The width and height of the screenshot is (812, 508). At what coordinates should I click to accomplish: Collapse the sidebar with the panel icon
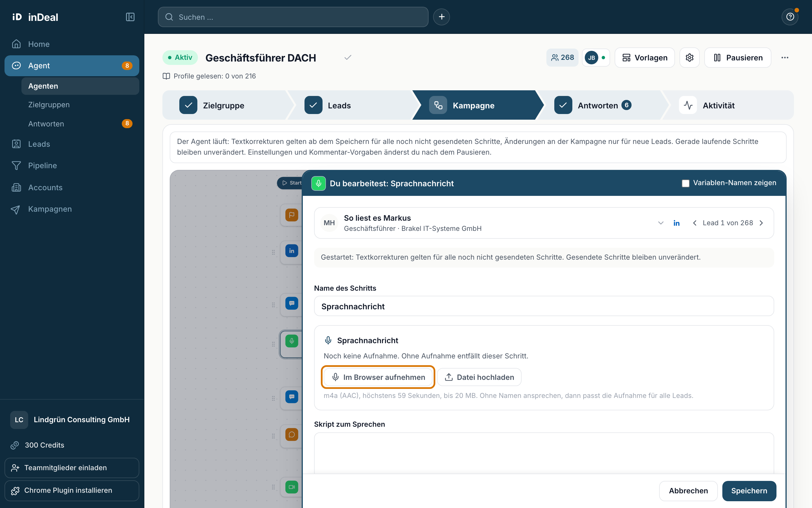pyautogui.click(x=130, y=17)
